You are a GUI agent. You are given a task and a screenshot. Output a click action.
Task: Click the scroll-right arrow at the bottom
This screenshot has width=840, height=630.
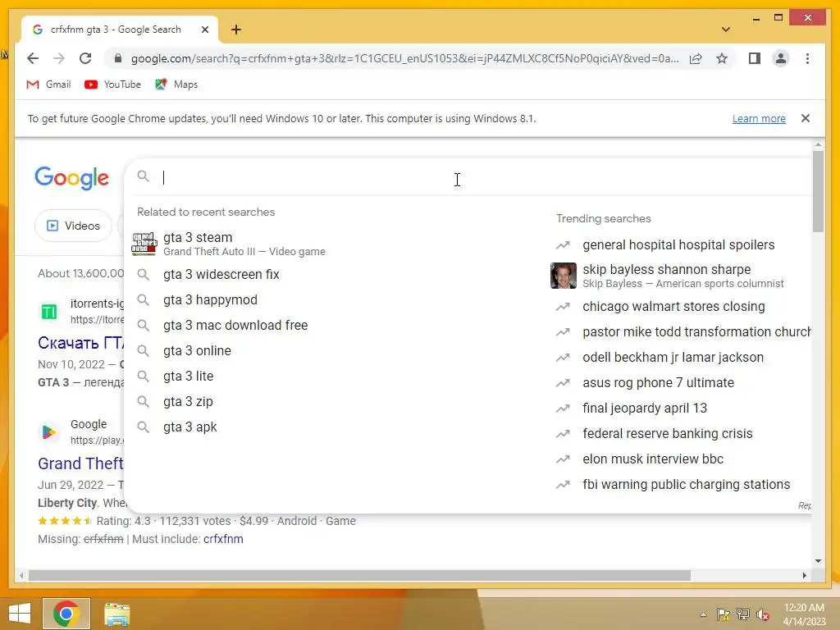(804, 575)
